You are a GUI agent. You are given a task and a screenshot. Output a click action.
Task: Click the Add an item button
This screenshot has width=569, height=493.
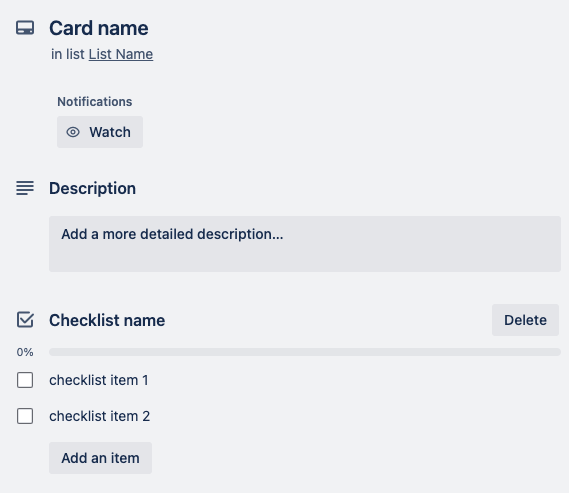tap(101, 458)
